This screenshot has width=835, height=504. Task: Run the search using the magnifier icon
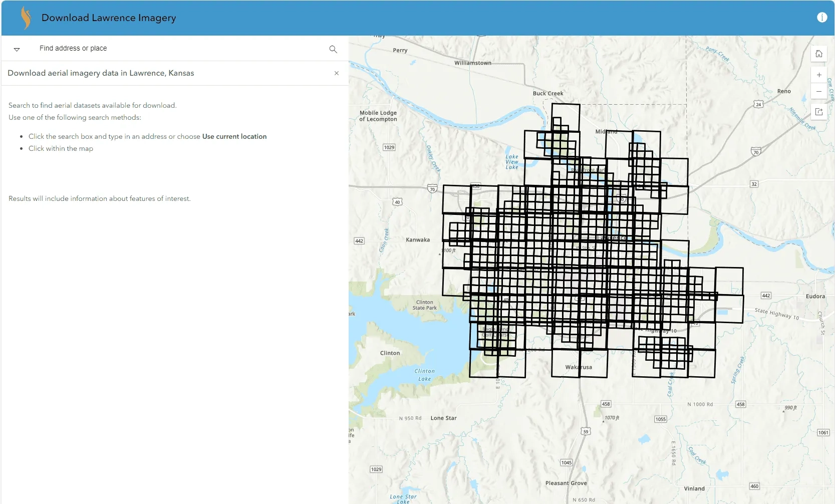333,49
